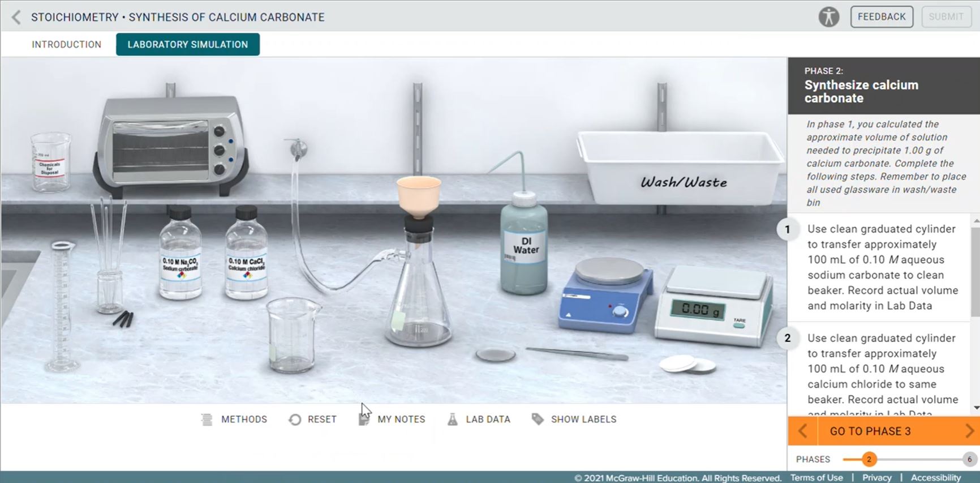Advance with the next phase chevron
The image size is (980, 483).
[x=969, y=431]
